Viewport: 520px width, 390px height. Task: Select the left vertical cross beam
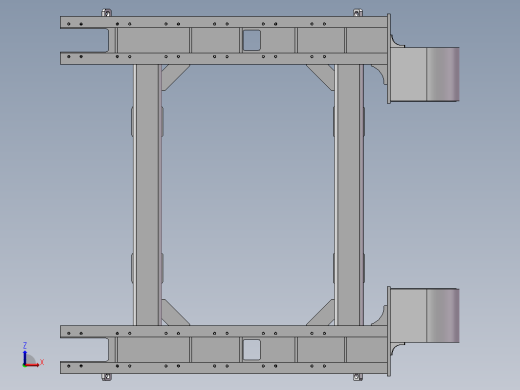point(148,195)
